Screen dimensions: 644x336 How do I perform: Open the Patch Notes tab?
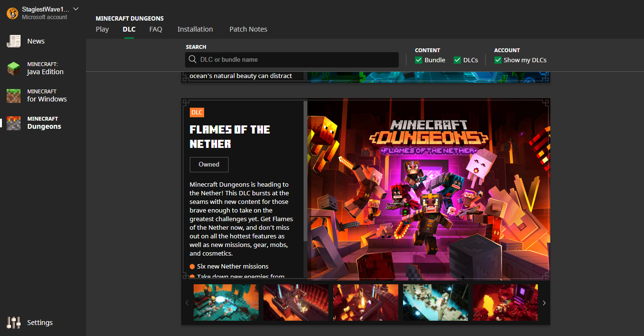click(248, 29)
